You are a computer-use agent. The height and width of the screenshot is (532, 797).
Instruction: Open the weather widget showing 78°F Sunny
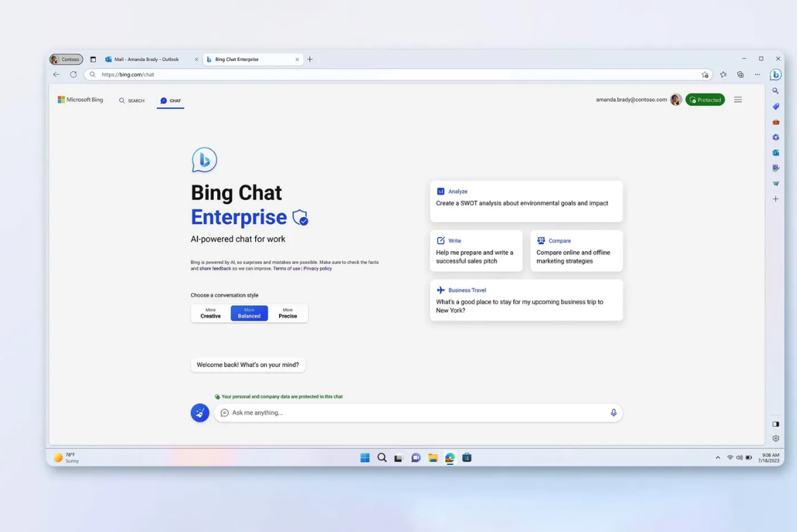[67, 458]
